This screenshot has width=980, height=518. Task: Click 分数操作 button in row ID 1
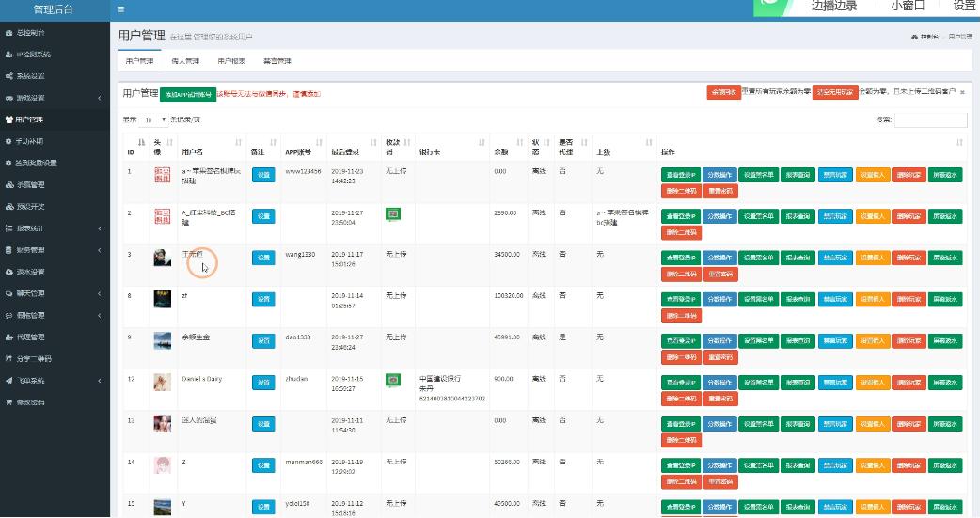(719, 175)
